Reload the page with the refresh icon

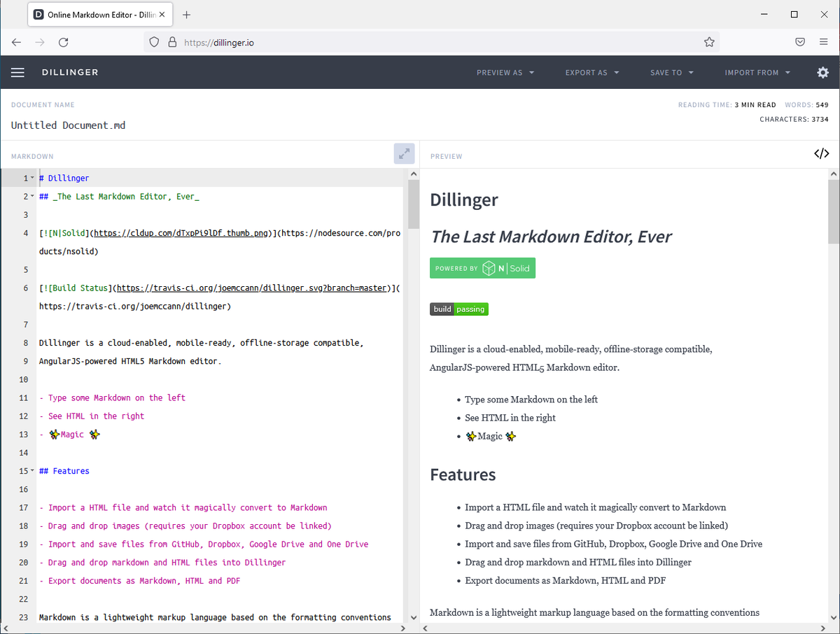tap(63, 42)
